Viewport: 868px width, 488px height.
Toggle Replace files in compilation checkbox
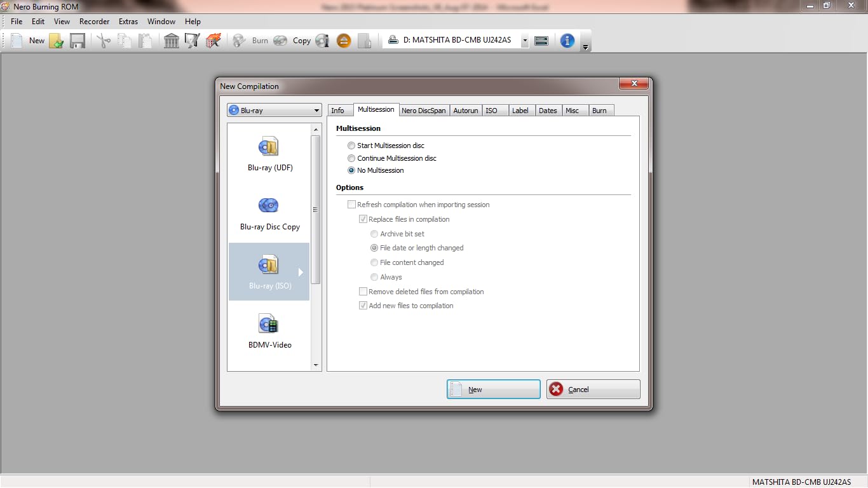pos(363,219)
